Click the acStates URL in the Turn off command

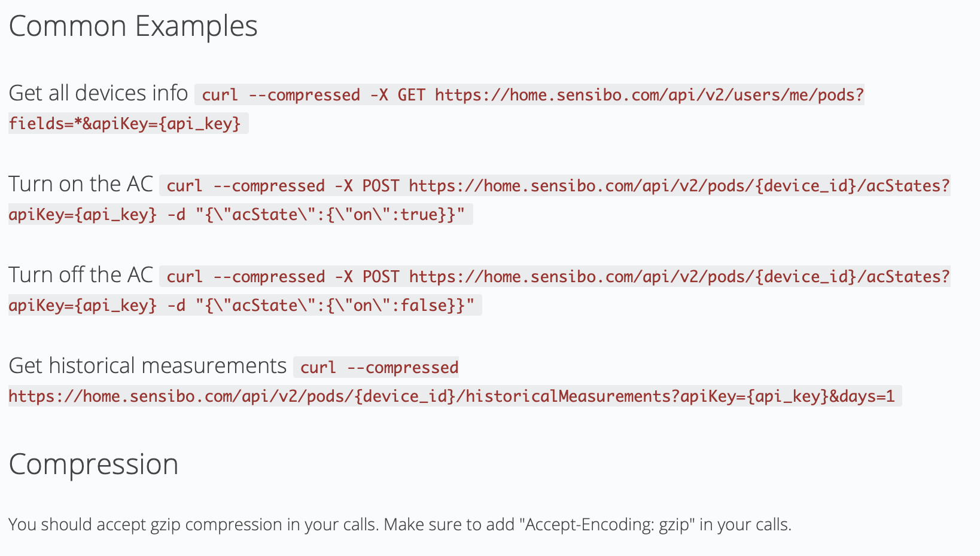(x=679, y=277)
